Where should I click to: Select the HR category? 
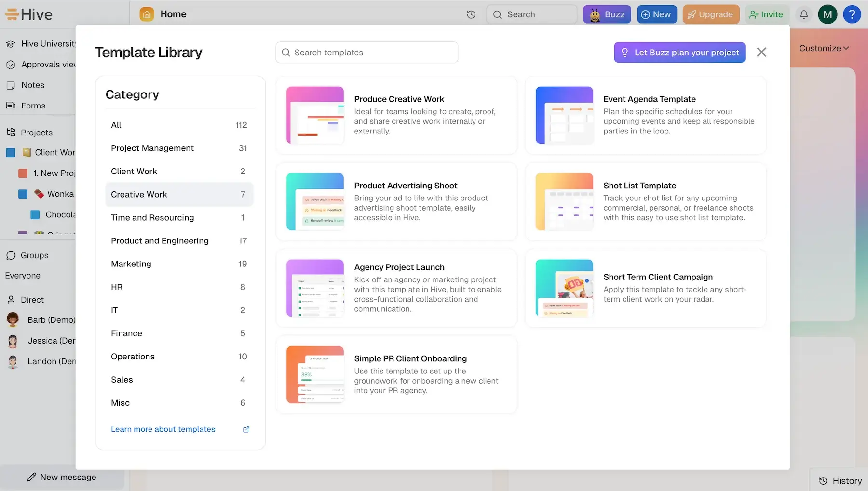[x=179, y=287]
